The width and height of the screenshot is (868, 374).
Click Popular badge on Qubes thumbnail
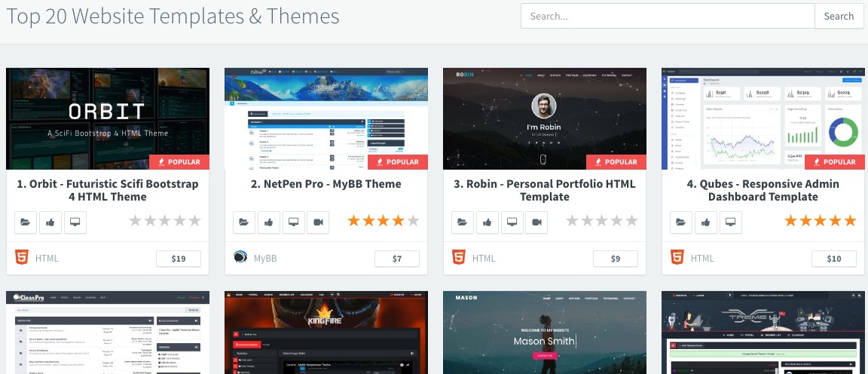tap(835, 162)
